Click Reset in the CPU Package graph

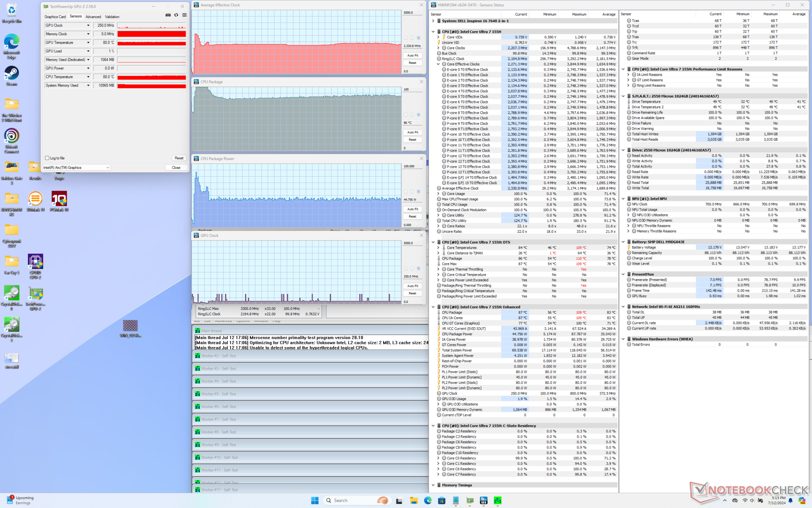click(412, 140)
